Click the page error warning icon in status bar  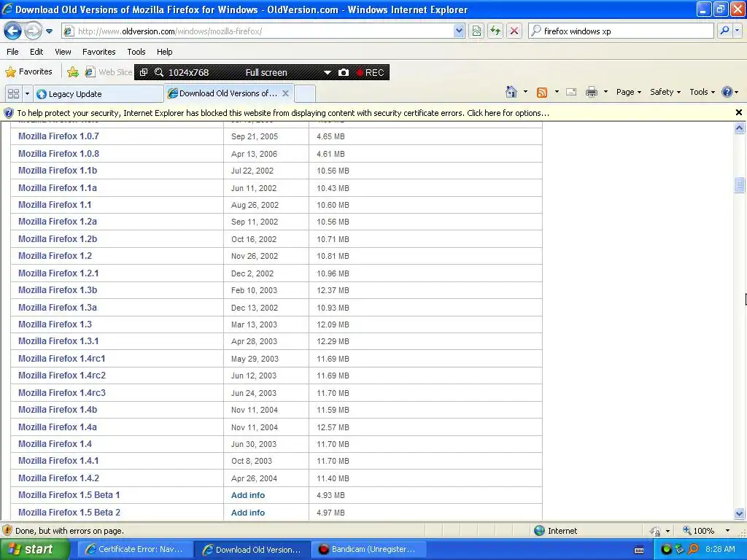click(x=7, y=531)
